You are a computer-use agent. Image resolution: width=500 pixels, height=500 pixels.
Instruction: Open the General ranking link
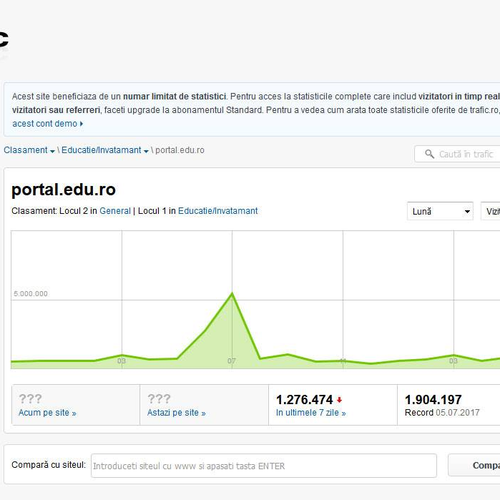[115, 211]
